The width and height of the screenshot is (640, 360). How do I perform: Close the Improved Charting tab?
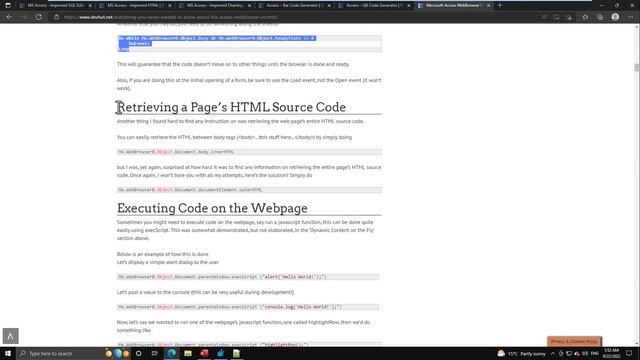pos(249,6)
